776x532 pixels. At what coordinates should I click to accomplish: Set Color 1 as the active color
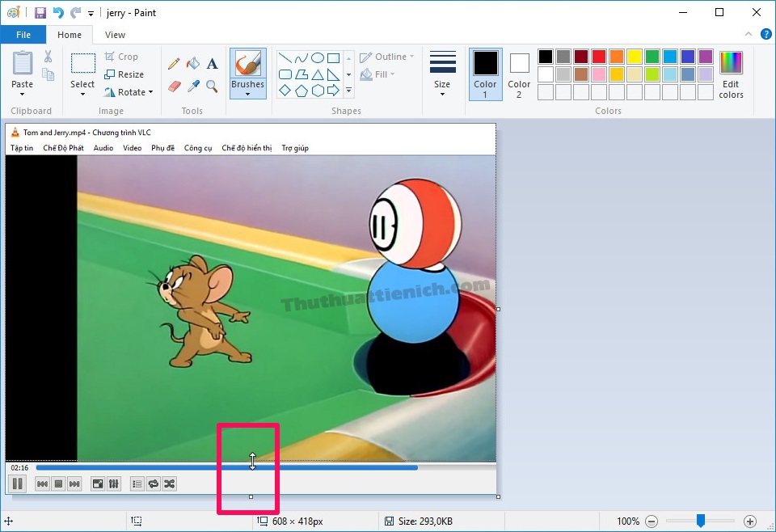(x=485, y=74)
